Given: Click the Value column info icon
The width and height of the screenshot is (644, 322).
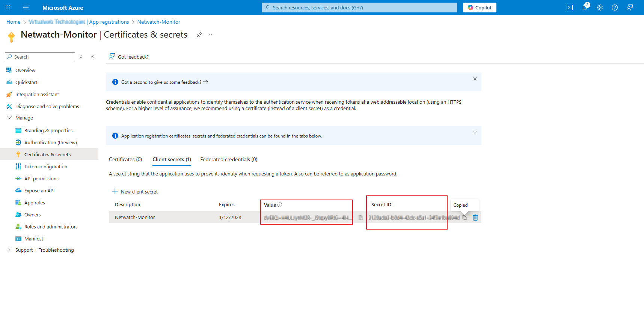Looking at the screenshot, I should pos(280,205).
